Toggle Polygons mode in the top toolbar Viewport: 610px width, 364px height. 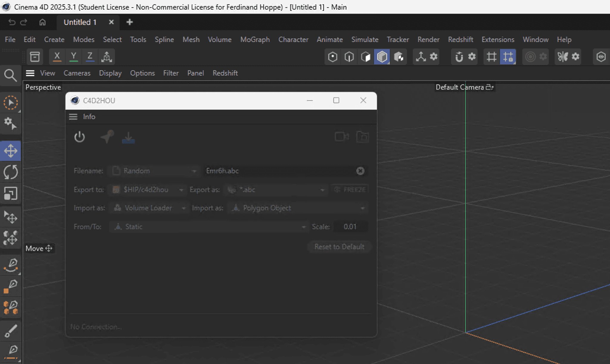365,57
